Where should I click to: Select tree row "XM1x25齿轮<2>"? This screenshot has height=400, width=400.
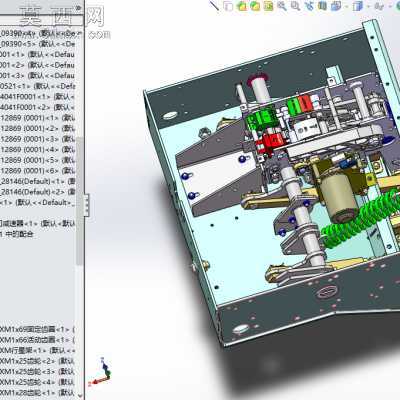37,361
